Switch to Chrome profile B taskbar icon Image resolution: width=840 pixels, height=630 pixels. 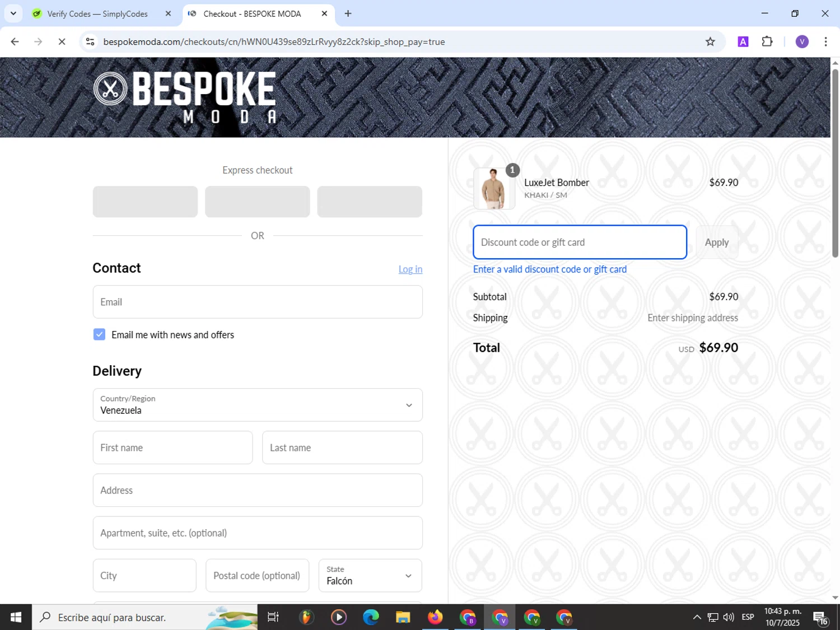468,617
